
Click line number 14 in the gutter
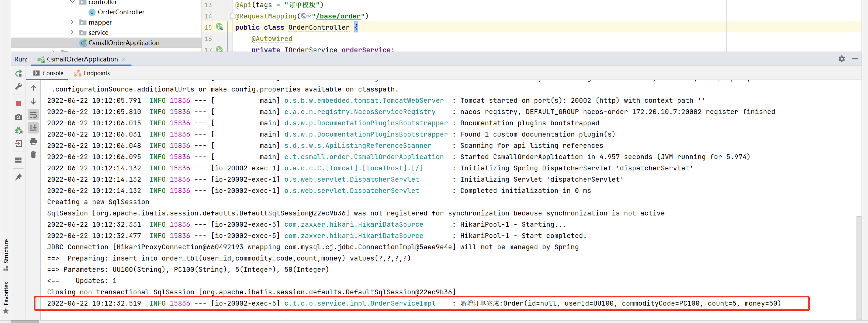208,16
